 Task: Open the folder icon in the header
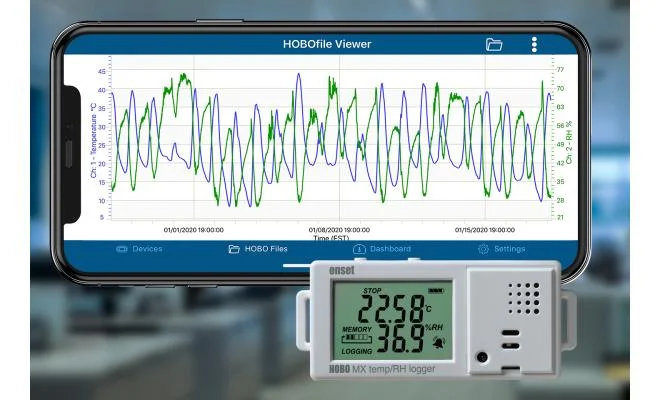(x=494, y=44)
